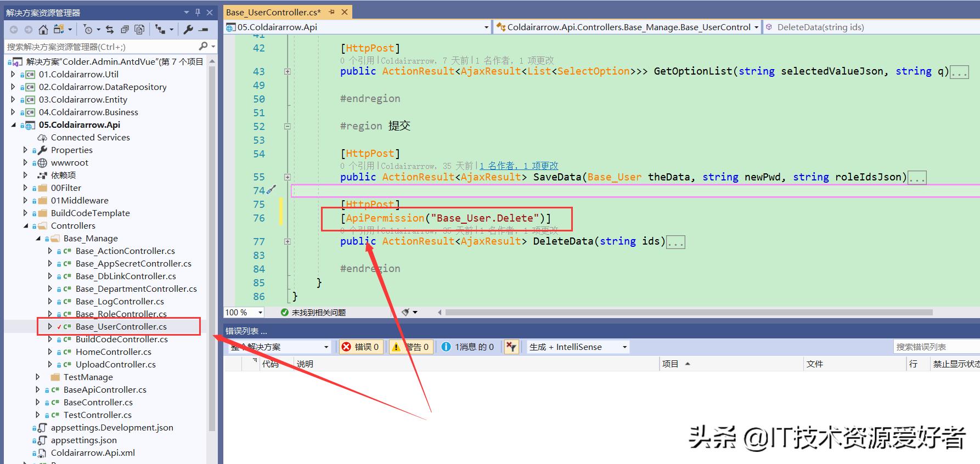Click the clear error list filter icon
This screenshot has width=980, height=464.
pyautogui.click(x=511, y=347)
